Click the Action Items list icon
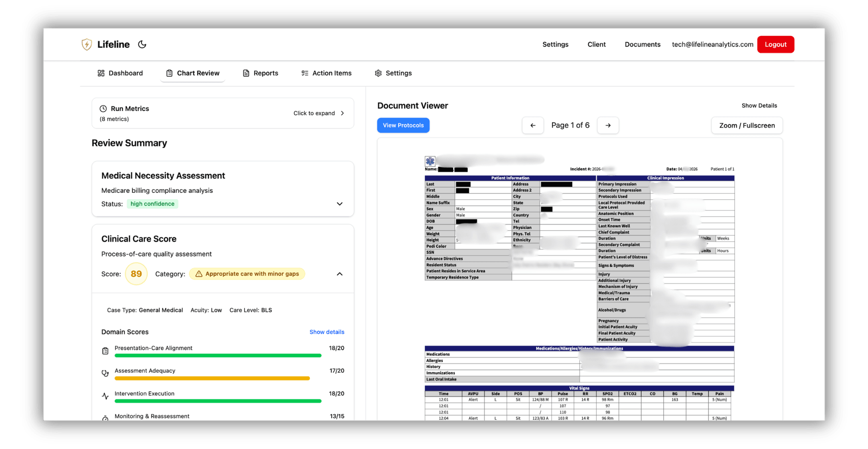 (x=305, y=73)
